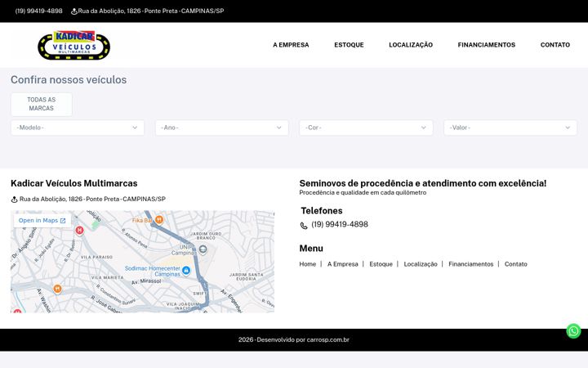Open WhatsApp chat floating icon
588x368 pixels.
(573, 331)
